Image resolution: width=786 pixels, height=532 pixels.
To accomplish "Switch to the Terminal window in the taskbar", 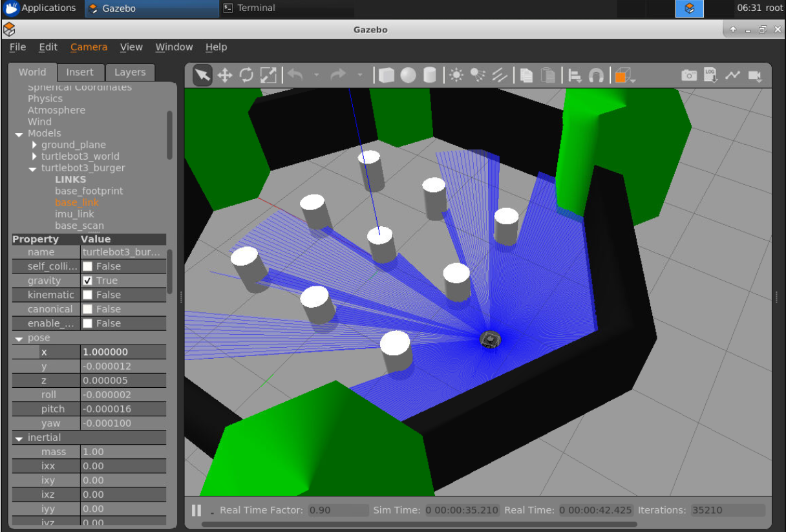I will [x=286, y=8].
